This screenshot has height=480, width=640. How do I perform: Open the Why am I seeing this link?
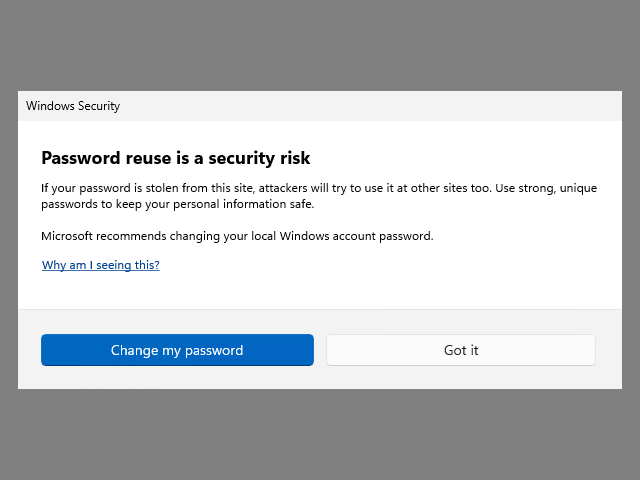(x=101, y=265)
